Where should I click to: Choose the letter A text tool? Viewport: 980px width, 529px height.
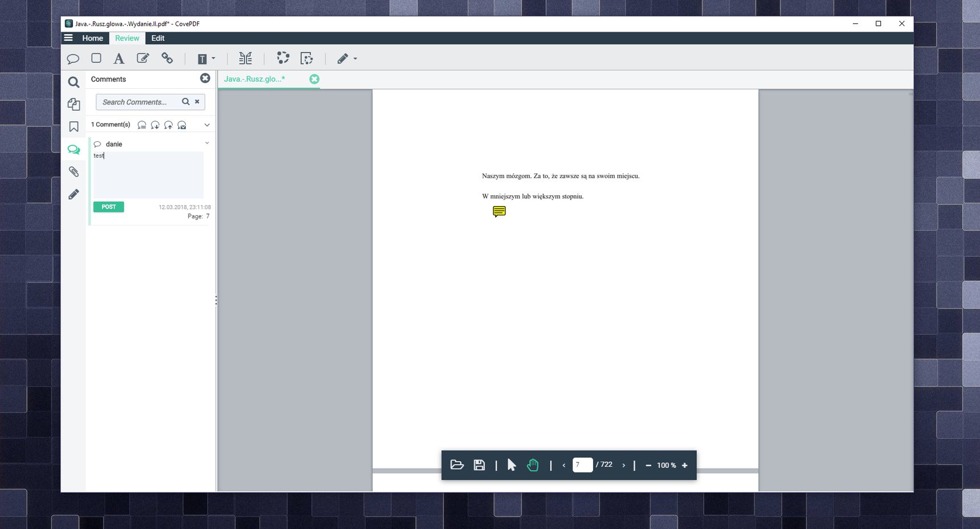119,59
